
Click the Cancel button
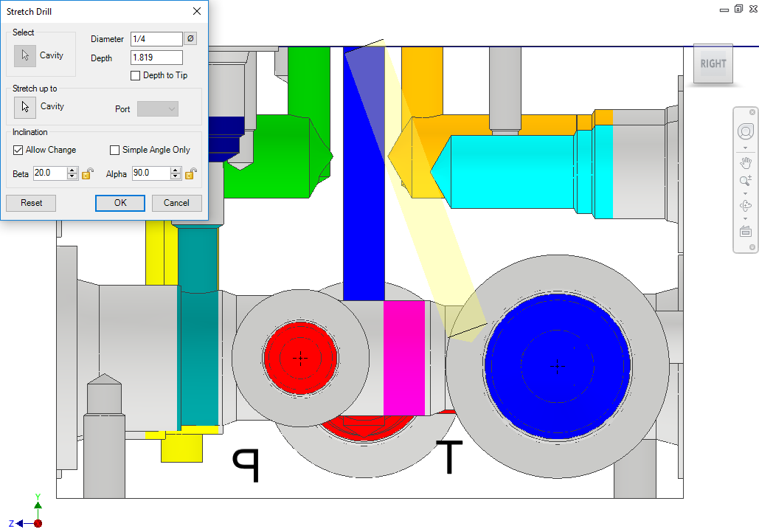(x=177, y=204)
